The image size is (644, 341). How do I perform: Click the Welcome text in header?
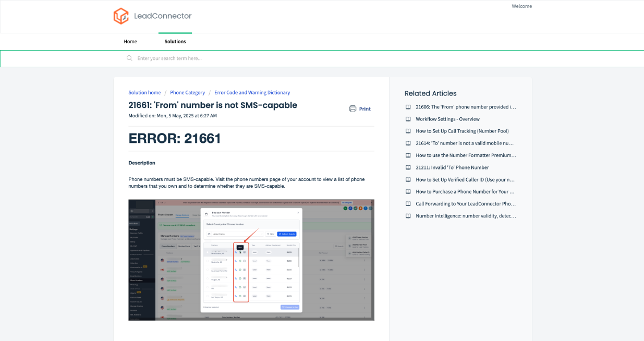[521, 6]
